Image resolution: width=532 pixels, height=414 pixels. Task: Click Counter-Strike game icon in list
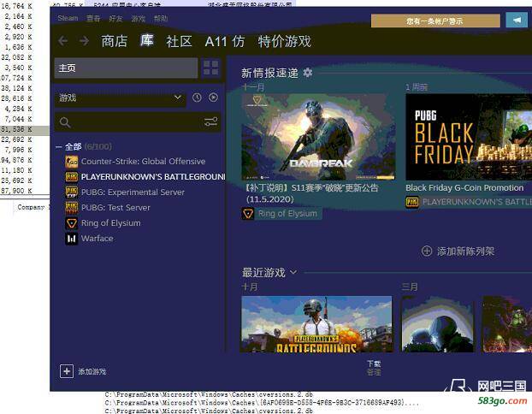71,162
